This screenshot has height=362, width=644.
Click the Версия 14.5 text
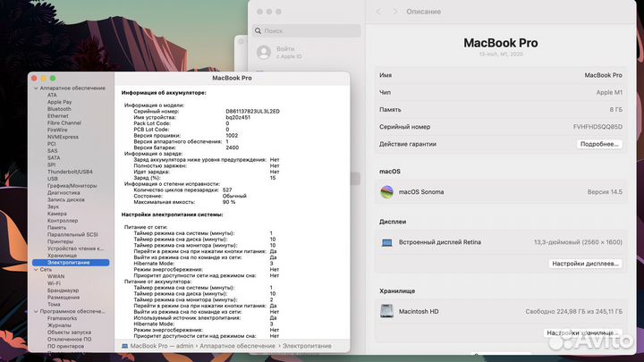[605, 191]
